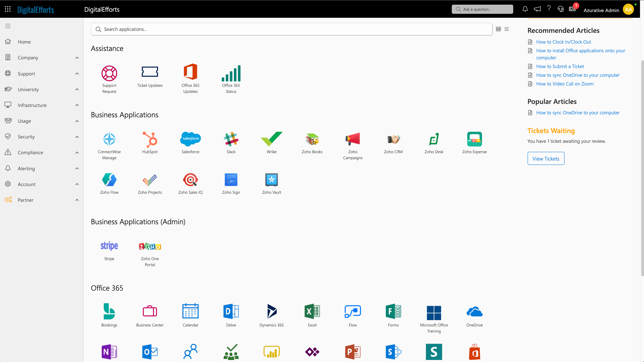
Task: Open How to Video Call on Zoom
Action: [565, 84]
